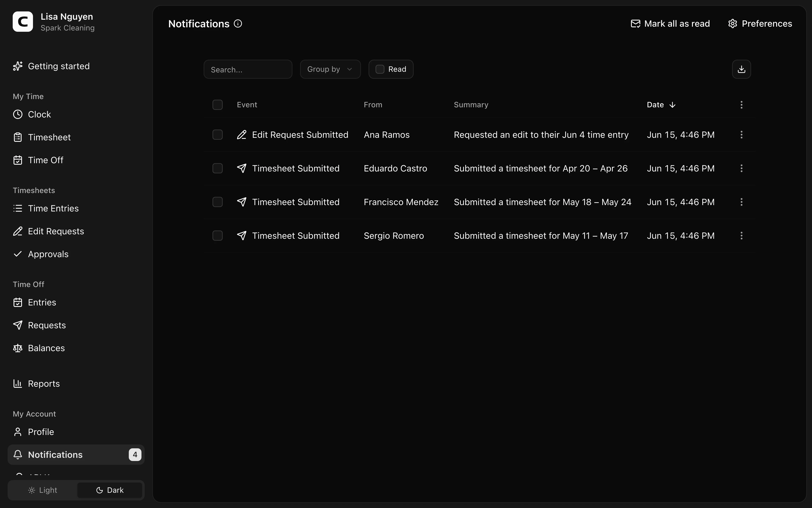
Task: Click paper plane icon in Eduardo Castro row
Action: click(x=241, y=168)
